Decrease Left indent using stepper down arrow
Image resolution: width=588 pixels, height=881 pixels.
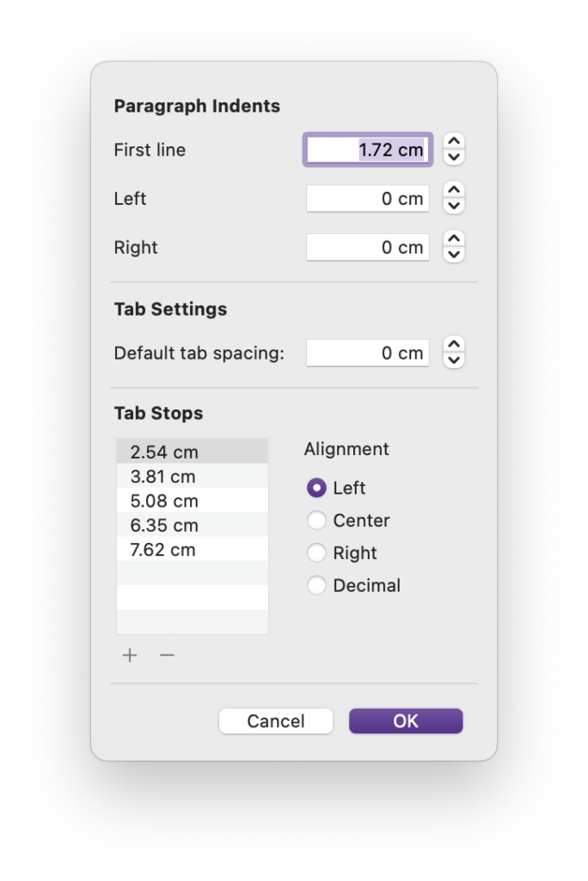click(x=454, y=206)
